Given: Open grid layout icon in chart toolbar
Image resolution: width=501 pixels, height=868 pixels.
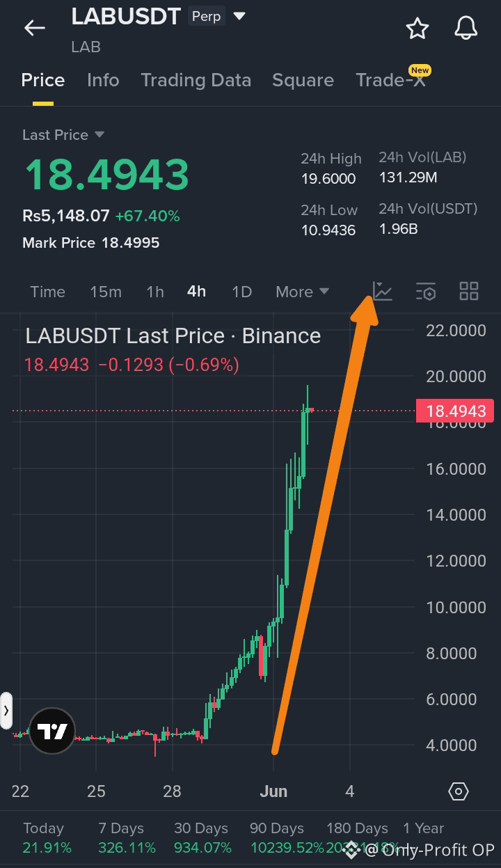Looking at the screenshot, I should [x=469, y=292].
